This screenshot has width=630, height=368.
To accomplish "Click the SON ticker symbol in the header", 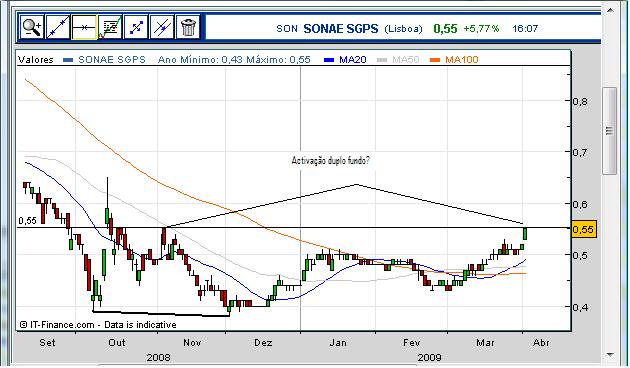I will (287, 29).
